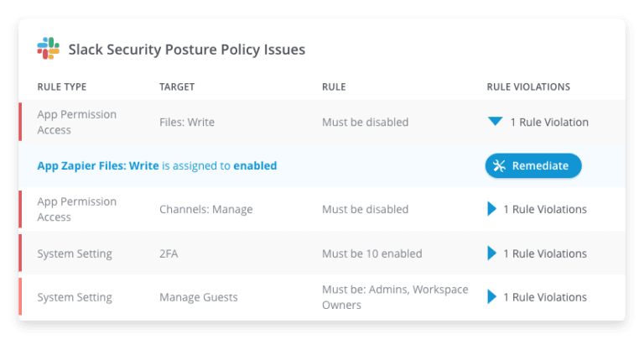Open the App Zapier Files: Write link

(98, 165)
